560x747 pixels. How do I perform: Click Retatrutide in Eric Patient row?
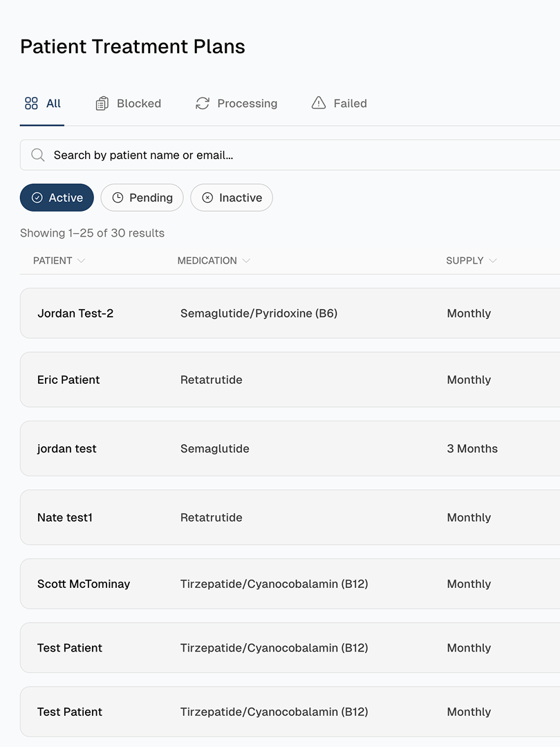(211, 380)
